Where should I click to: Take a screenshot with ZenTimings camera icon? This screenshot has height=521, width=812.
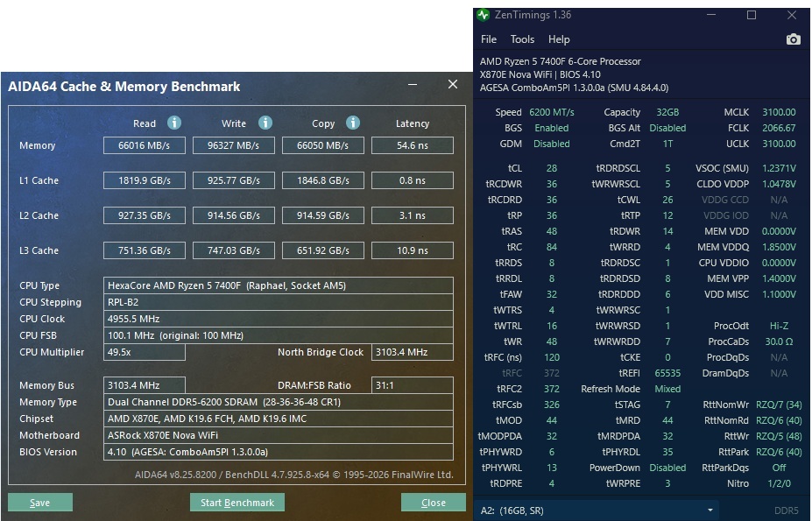click(793, 39)
